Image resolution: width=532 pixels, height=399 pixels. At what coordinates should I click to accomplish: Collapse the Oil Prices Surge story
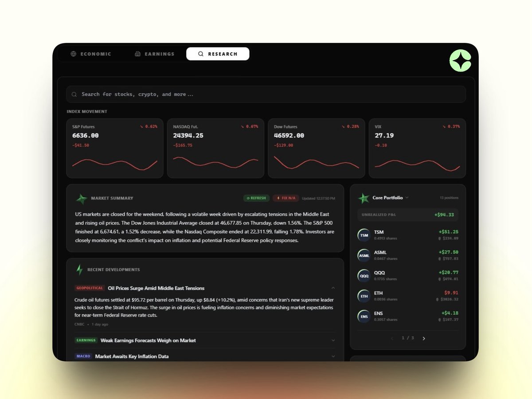coord(333,288)
